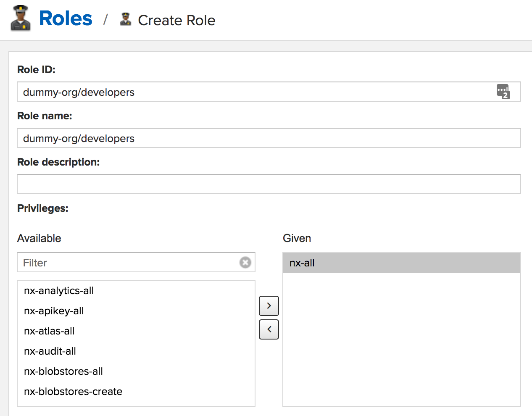Screen dimensions: 532x416
Task: Remove given privilege with left arrow button
Action: point(269,329)
